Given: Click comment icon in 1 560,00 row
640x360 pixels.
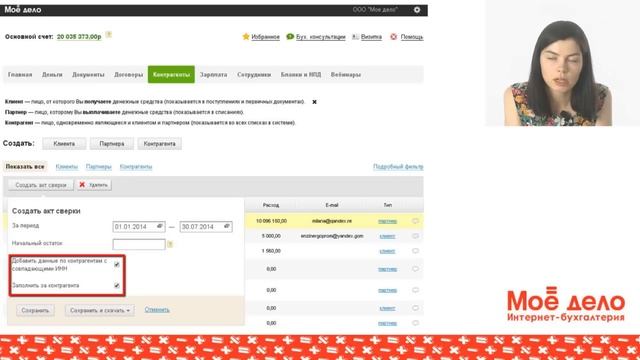Looking at the screenshot, I should coord(415,251).
